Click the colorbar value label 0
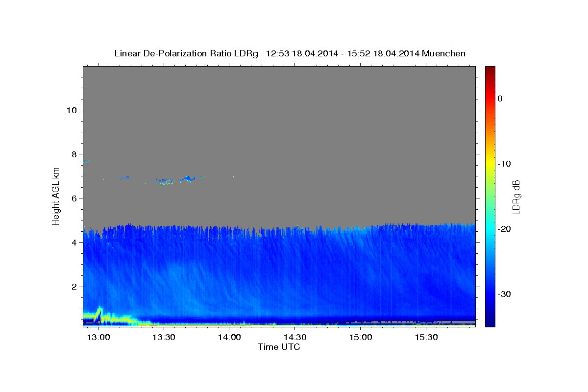This screenshot has height=392, width=588. coord(500,98)
